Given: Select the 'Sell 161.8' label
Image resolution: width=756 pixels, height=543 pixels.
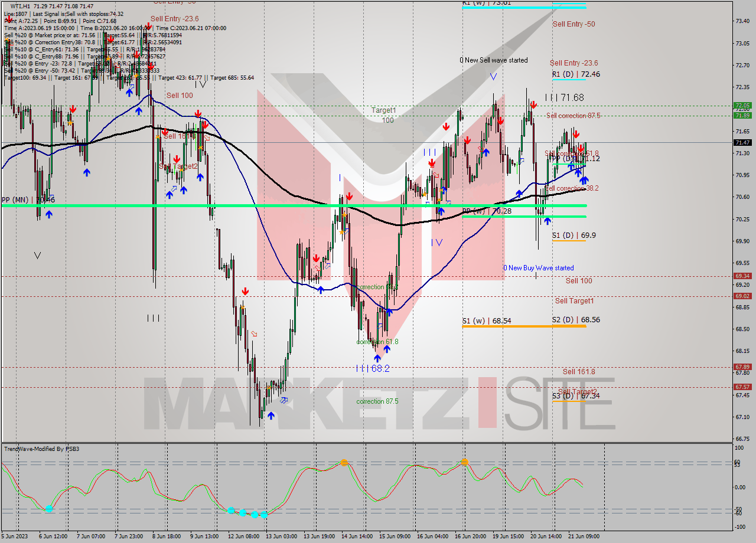Looking at the screenshot, I should click(579, 372).
